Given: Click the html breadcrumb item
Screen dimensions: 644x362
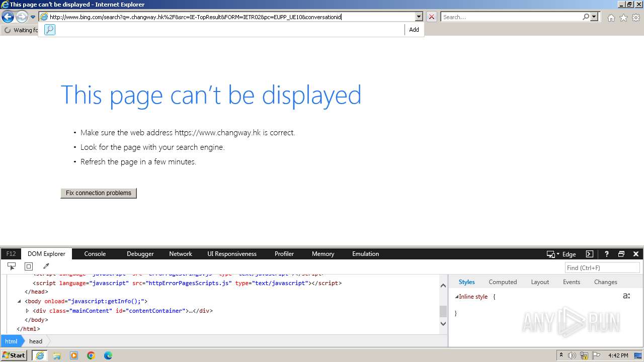Looking at the screenshot, I should point(11,341).
